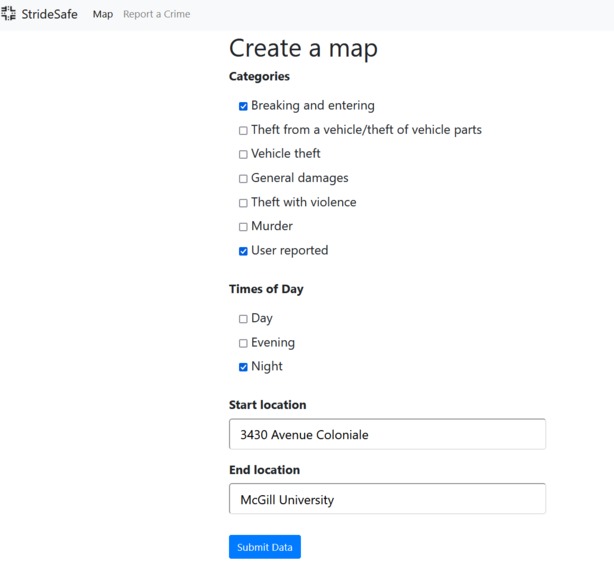Click the Night label text
This screenshot has width=614, height=573.
pyautogui.click(x=267, y=367)
